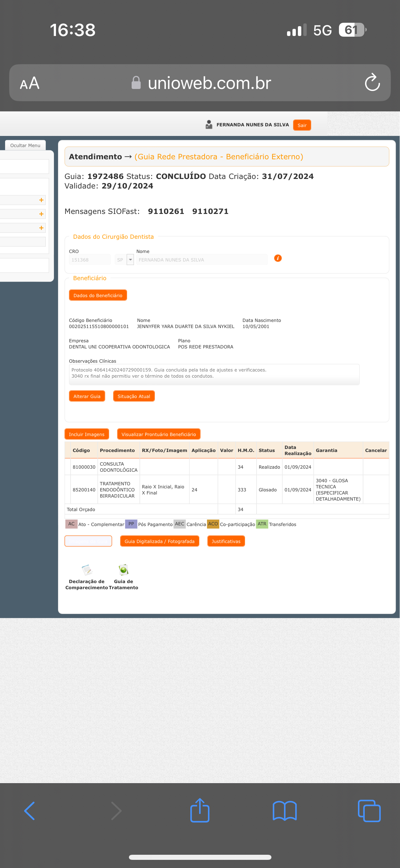Click the Total Orçado row label
The width and height of the screenshot is (400, 868).
[x=81, y=509]
